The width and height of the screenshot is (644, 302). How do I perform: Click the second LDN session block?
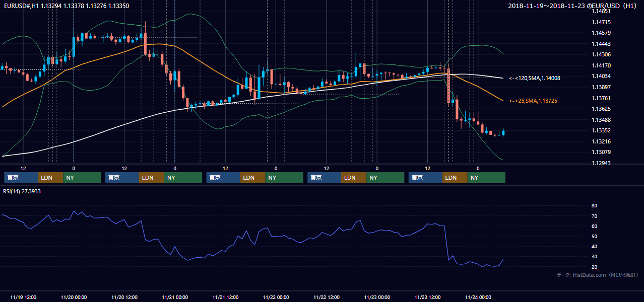pos(152,178)
